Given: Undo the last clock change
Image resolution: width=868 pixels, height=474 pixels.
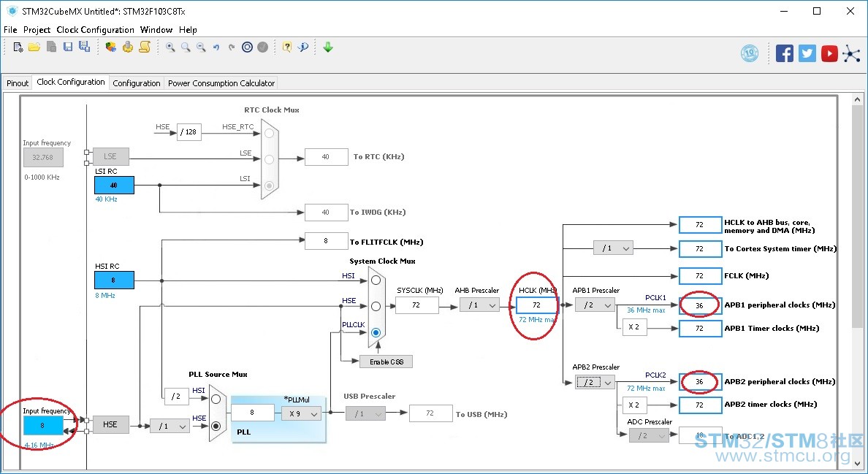Looking at the screenshot, I should tap(216, 47).
